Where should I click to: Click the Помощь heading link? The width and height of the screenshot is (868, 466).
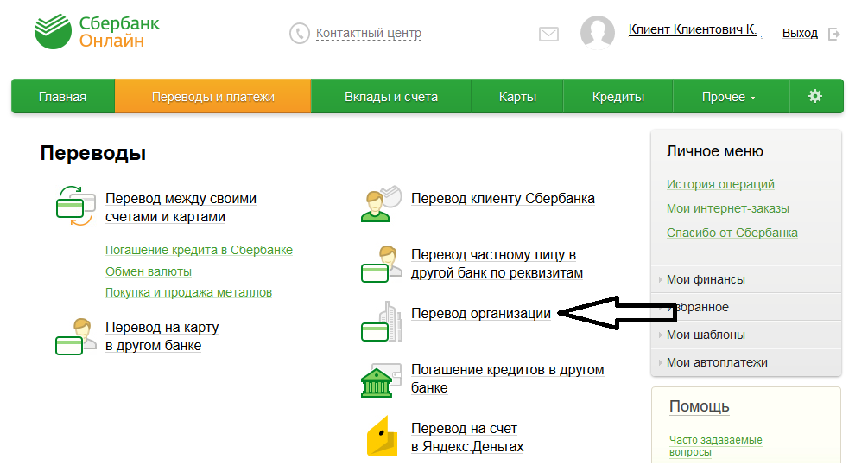tap(700, 406)
